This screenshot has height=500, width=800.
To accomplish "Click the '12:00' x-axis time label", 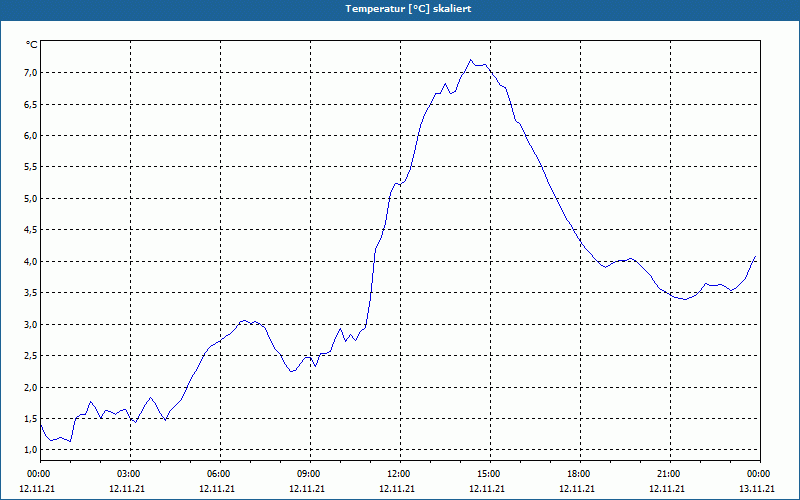I will click(x=399, y=474).
